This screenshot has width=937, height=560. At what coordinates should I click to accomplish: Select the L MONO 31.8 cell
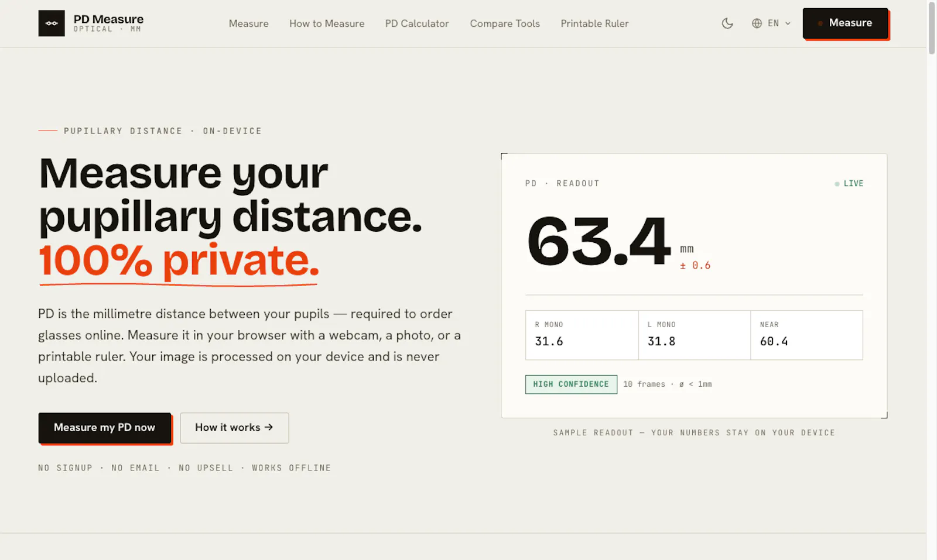point(694,335)
